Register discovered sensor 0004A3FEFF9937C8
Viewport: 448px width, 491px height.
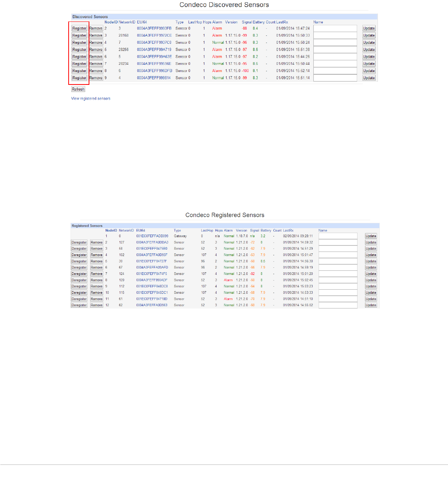tap(79, 43)
